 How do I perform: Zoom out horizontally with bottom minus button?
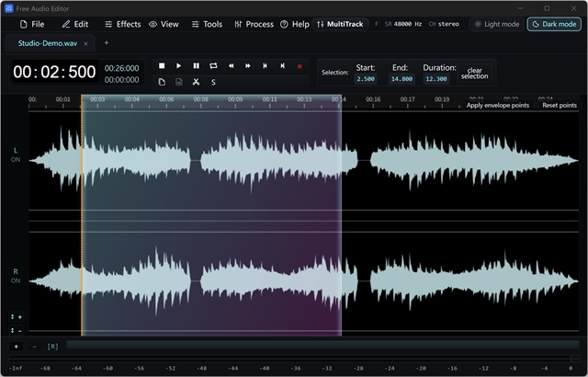click(x=35, y=347)
